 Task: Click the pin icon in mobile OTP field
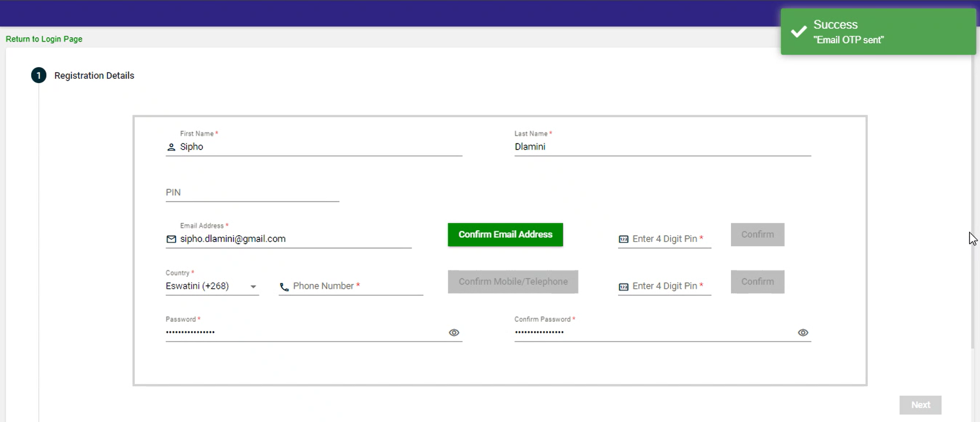click(623, 287)
